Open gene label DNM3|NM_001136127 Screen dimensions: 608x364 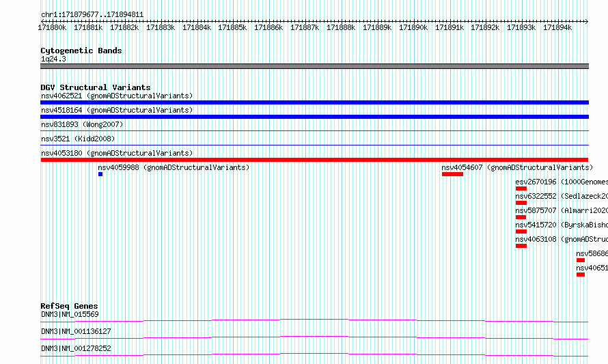click(x=76, y=331)
